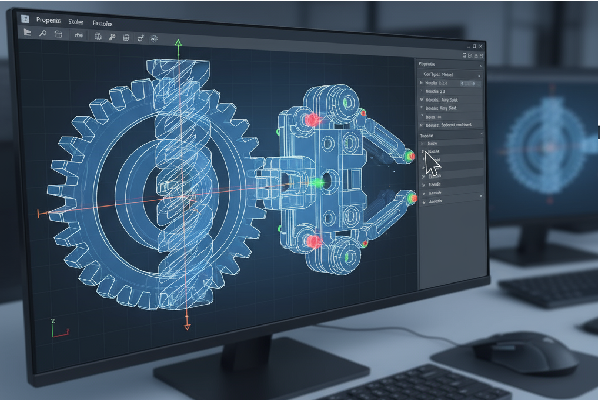Image resolution: width=600 pixels, height=400 pixels.
Task: Click the app logo icon in top-left corner
Action: (x=24, y=18)
